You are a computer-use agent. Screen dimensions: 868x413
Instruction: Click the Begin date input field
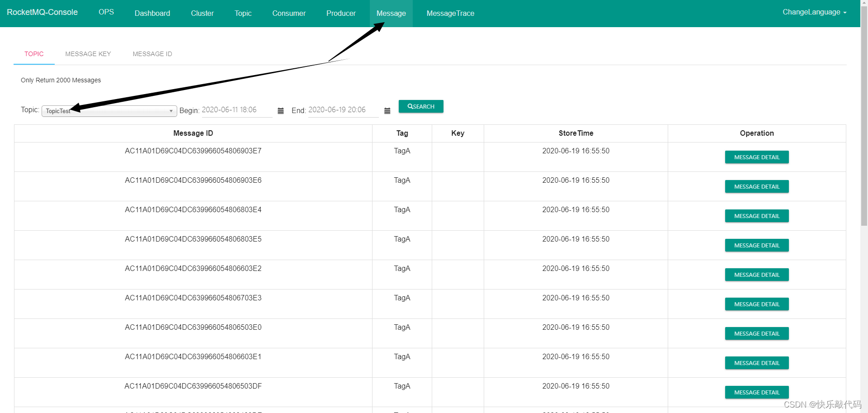pyautogui.click(x=236, y=110)
